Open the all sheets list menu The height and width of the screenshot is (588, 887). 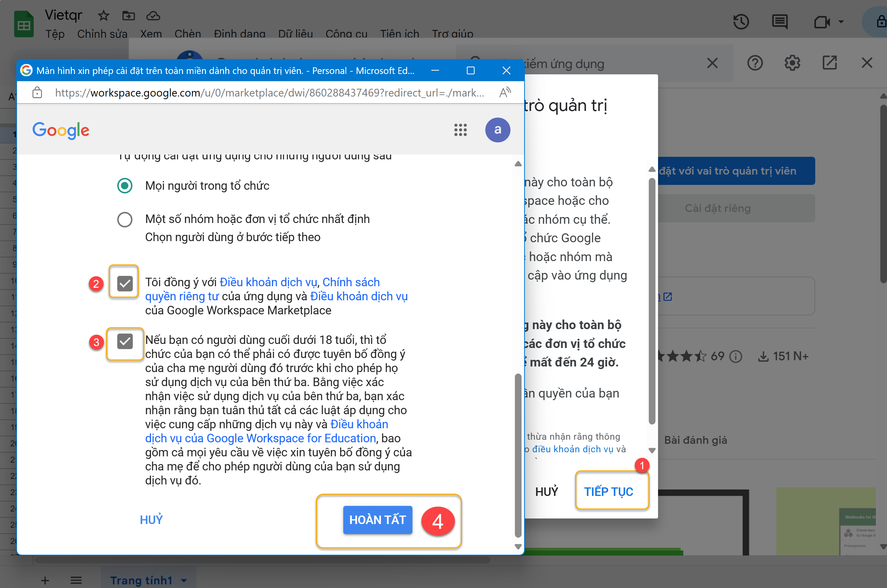[x=76, y=581]
